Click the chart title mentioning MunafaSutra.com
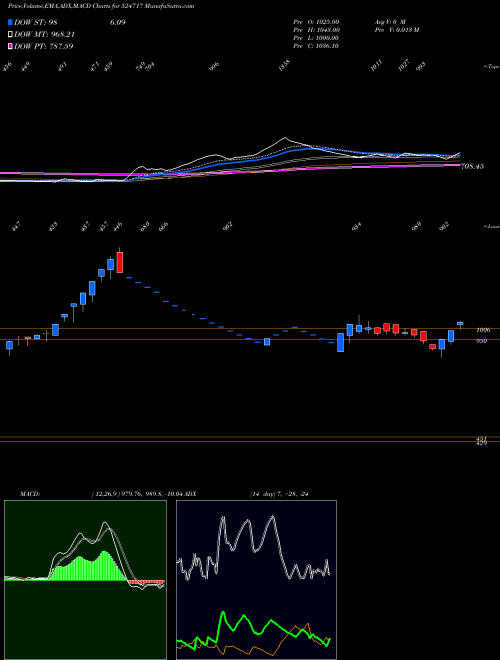The width and height of the screenshot is (500, 660). tap(101, 6)
